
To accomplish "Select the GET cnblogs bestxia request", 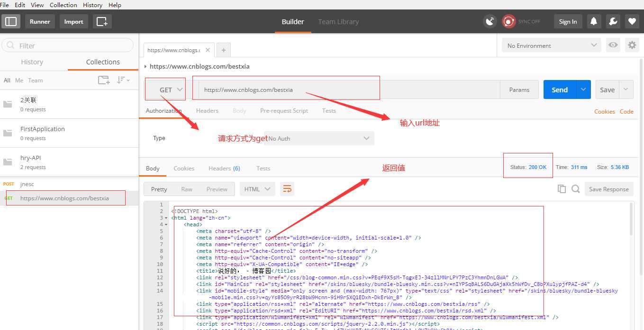I will pyautogui.click(x=69, y=198).
